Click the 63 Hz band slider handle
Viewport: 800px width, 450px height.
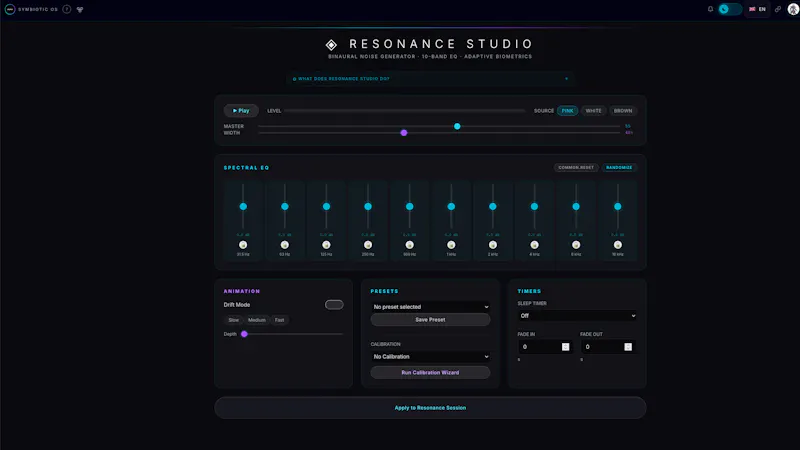(x=285, y=207)
